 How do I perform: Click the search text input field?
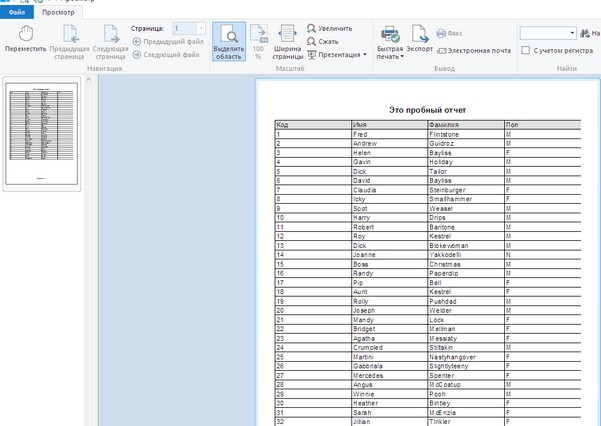click(546, 32)
